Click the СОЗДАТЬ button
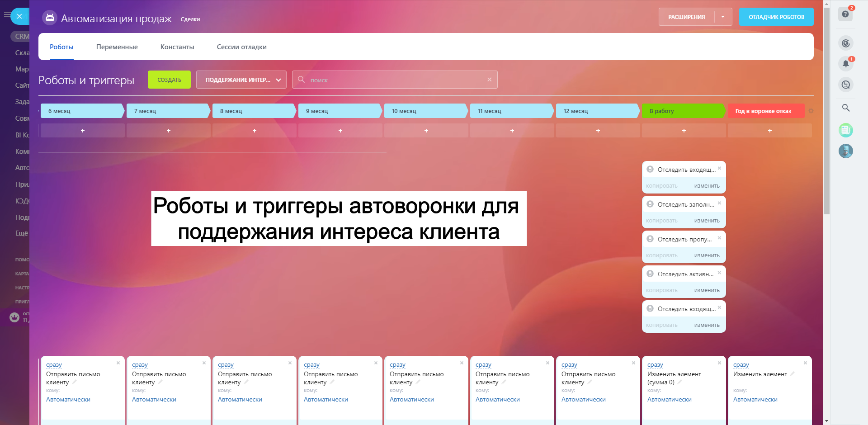868x425 pixels. [x=169, y=80]
